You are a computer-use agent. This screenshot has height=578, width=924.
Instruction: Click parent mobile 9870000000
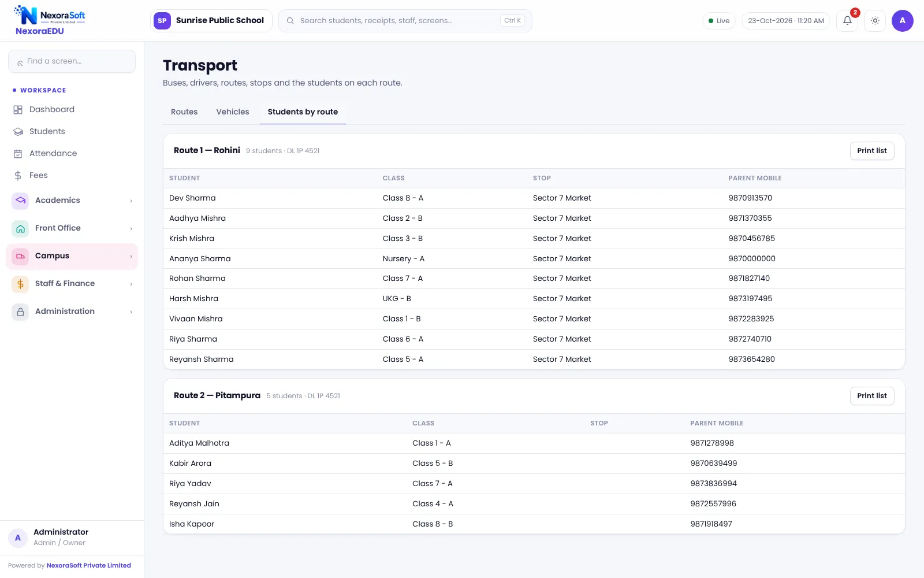[752, 259]
